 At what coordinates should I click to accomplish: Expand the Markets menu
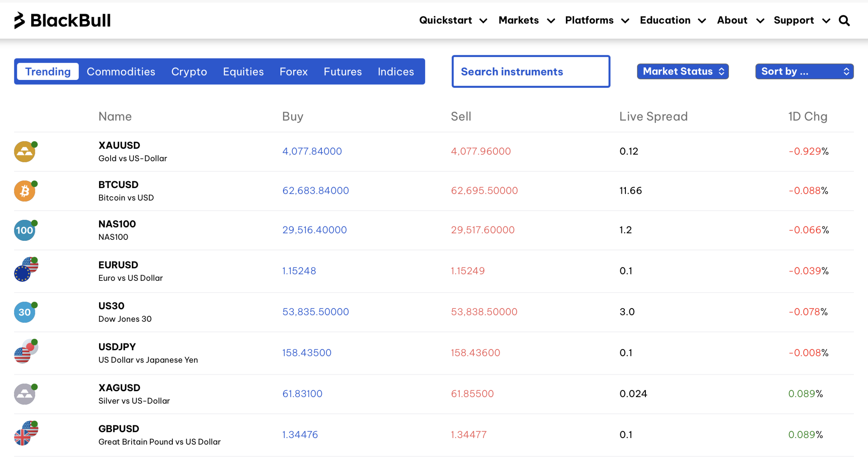tap(527, 20)
